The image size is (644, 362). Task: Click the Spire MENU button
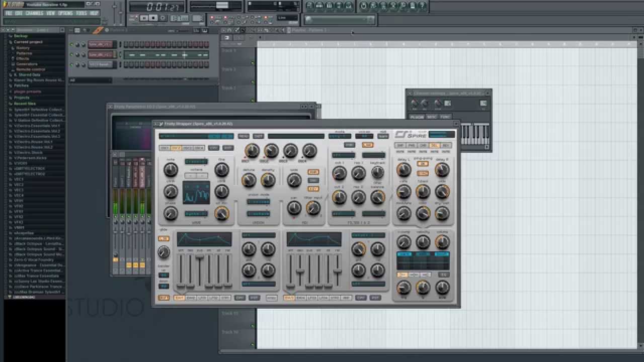pyautogui.click(x=244, y=136)
